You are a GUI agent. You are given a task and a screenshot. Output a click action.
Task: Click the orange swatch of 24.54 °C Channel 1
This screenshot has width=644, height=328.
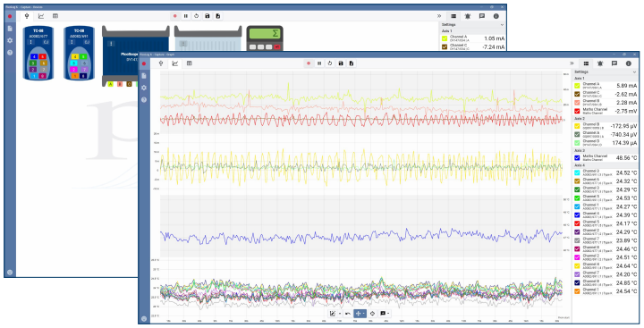(x=577, y=291)
